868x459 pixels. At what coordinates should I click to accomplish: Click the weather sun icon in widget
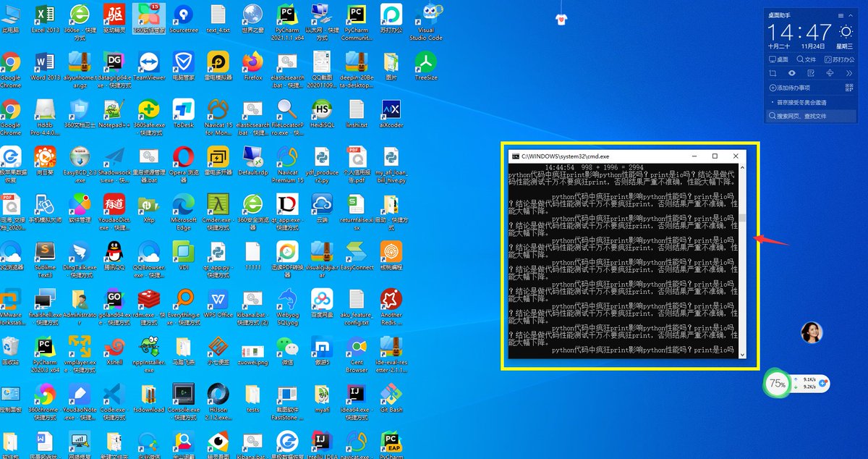[x=846, y=31]
